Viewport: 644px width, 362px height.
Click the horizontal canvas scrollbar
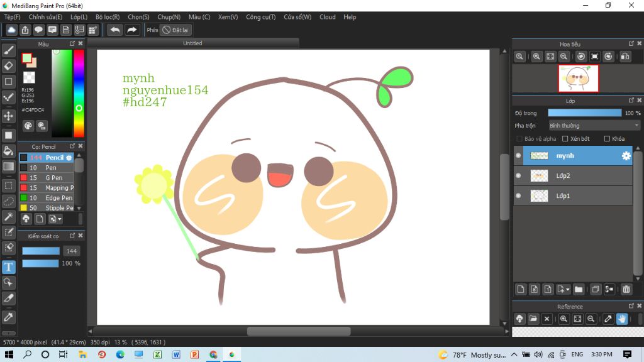pos(299,331)
